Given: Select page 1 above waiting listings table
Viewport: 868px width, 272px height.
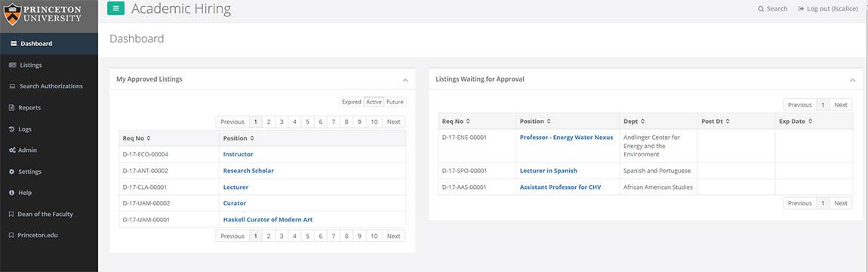Looking at the screenshot, I should tap(823, 105).
